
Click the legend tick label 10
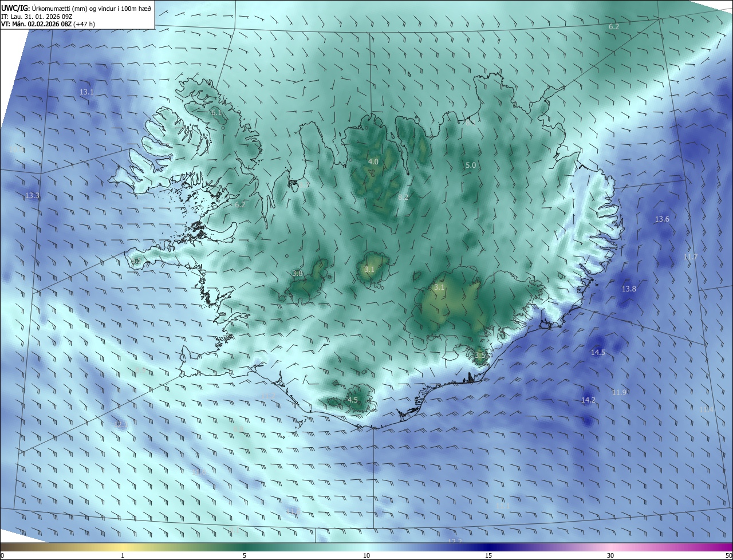point(366,555)
